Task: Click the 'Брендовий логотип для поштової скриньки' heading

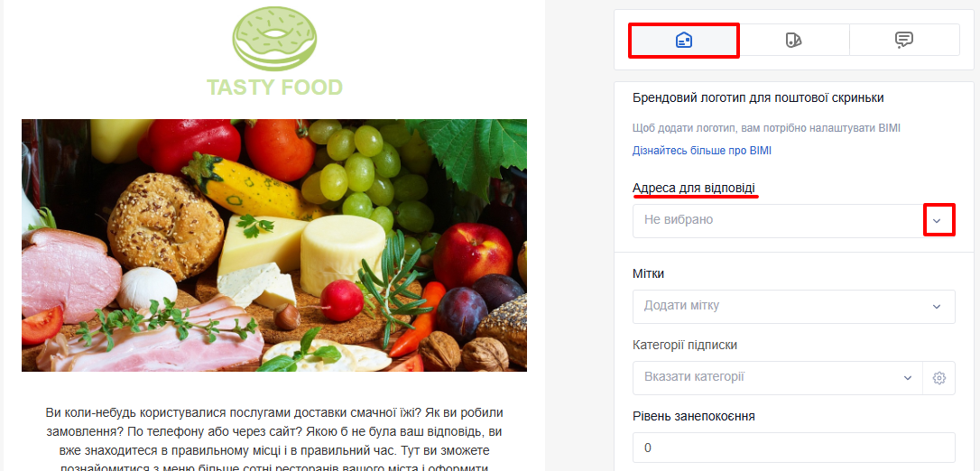Action: coord(758,98)
